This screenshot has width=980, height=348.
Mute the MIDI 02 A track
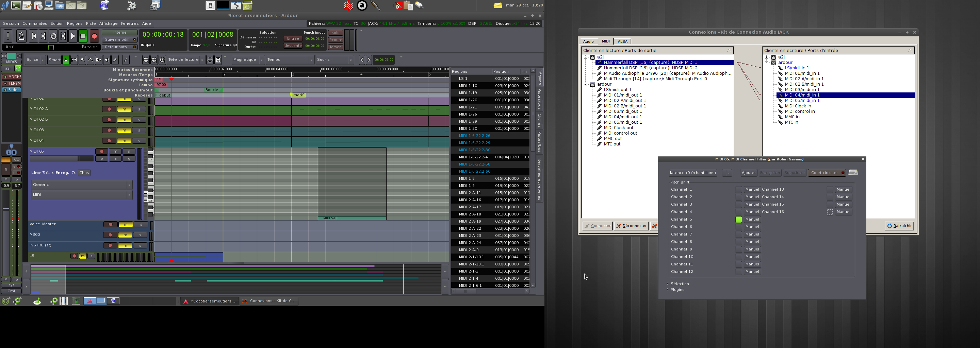click(x=124, y=109)
